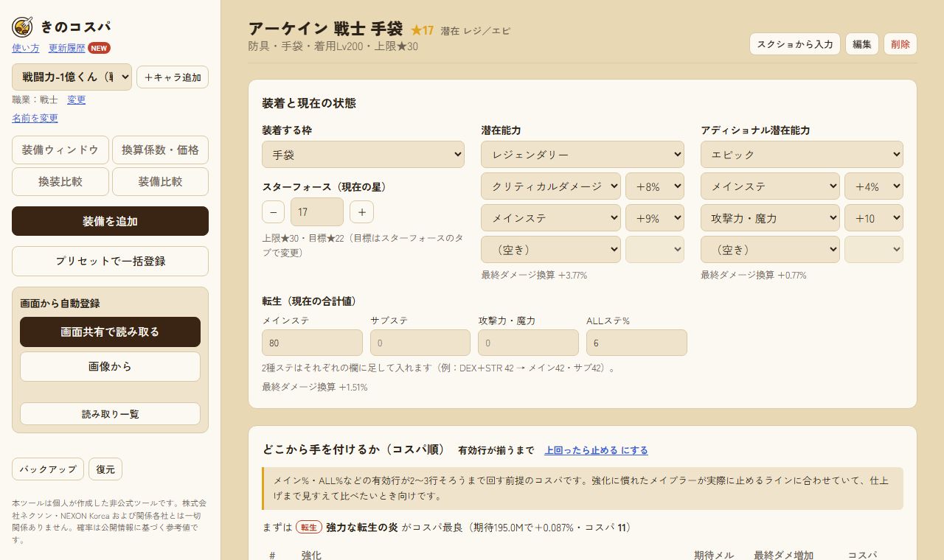
Task: Open the +4% value dropdown
Action: (x=874, y=186)
